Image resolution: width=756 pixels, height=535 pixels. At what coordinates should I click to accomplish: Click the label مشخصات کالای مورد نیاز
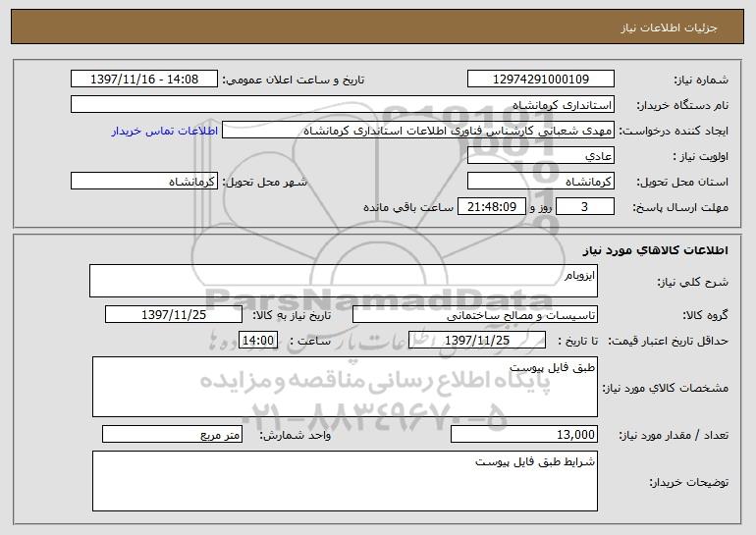pyautogui.click(x=666, y=388)
